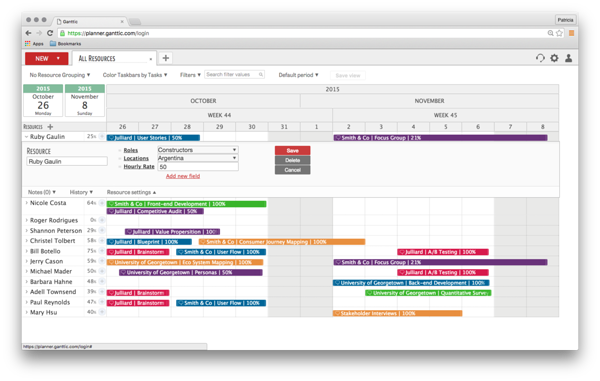Image resolution: width=600 pixels, height=381 pixels.
Task: Select Christel Tolbert resource name
Action: (52, 241)
